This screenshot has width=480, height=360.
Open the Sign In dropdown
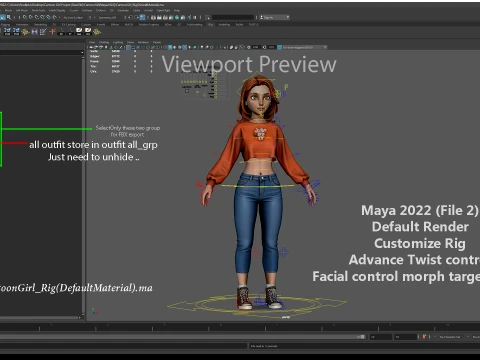coord(274,17)
